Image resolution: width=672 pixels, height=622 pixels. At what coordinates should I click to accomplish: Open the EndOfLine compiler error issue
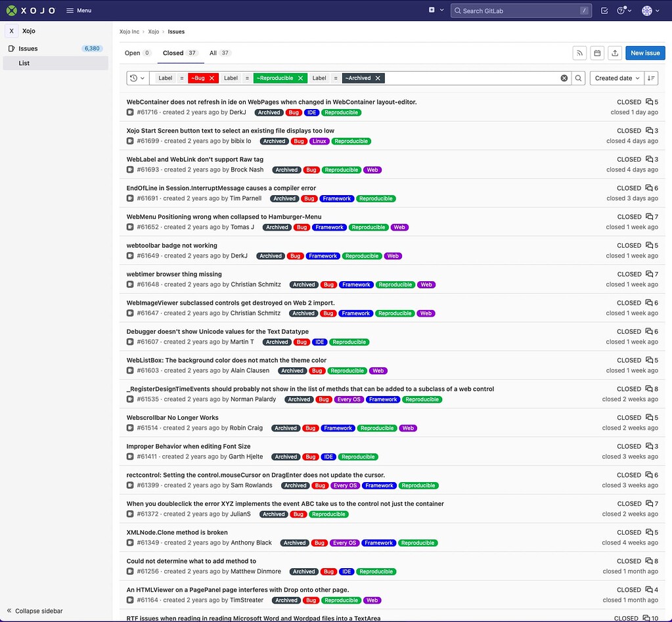click(x=221, y=188)
